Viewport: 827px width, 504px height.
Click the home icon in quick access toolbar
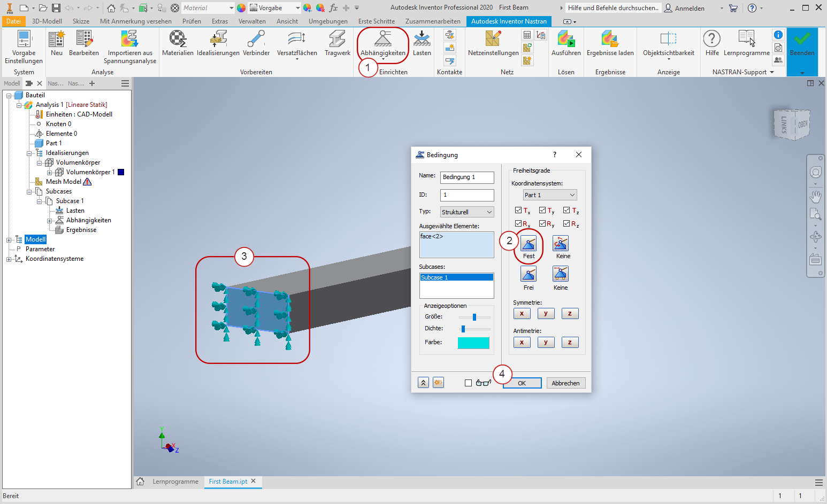(x=111, y=8)
